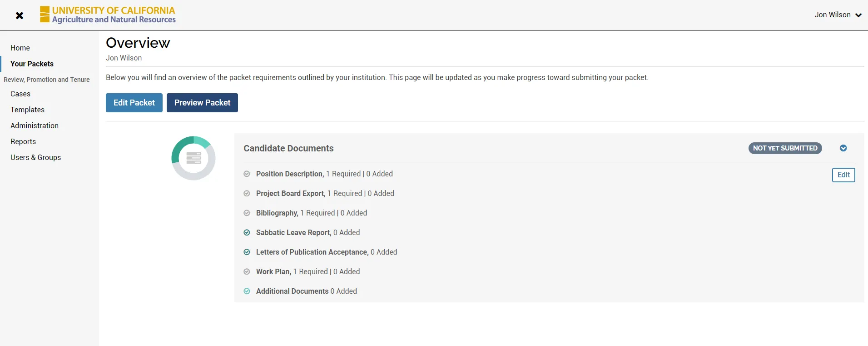868x346 pixels.
Task: Click the Work Plan status check icon
Action: coord(247,271)
